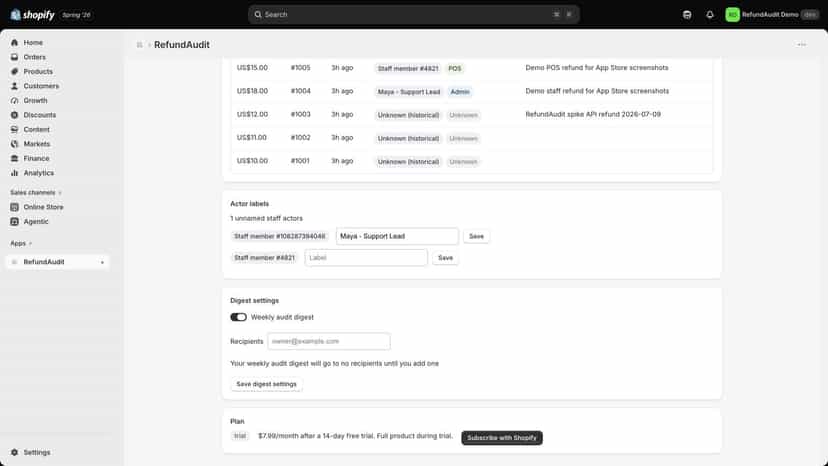Click Subscribe with Shopify
This screenshot has height=466, width=828.
pyautogui.click(x=502, y=437)
